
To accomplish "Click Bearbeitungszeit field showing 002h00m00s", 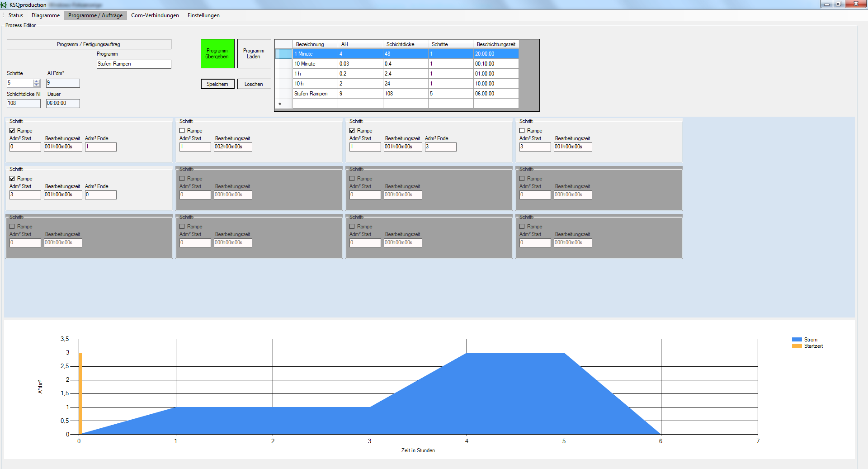I will coord(233,147).
